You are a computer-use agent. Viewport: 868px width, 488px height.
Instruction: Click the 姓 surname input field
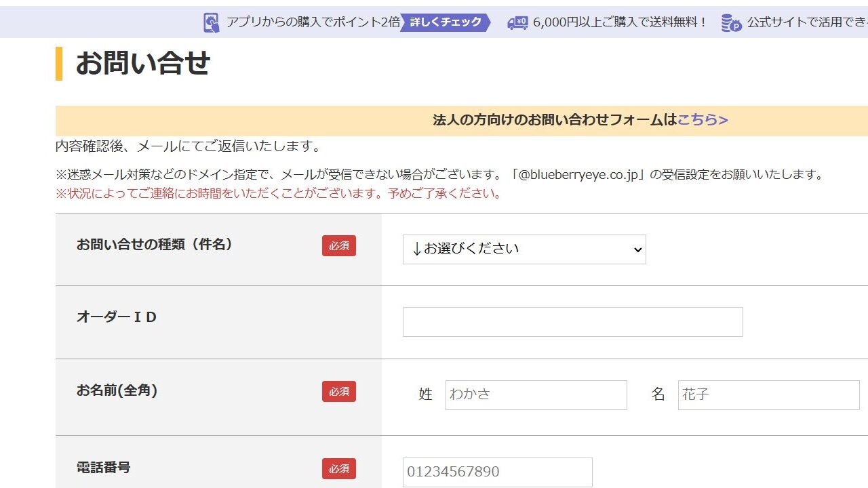536,395
